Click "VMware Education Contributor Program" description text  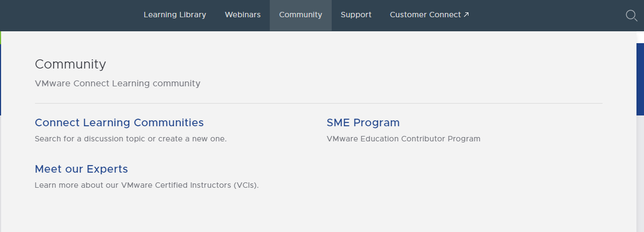(x=403, y=139)
